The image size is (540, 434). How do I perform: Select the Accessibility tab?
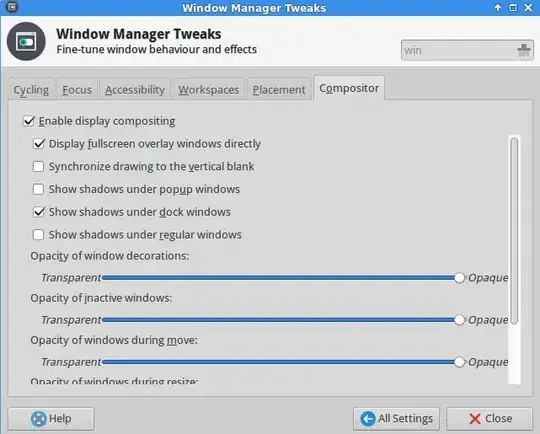(135, 90)
